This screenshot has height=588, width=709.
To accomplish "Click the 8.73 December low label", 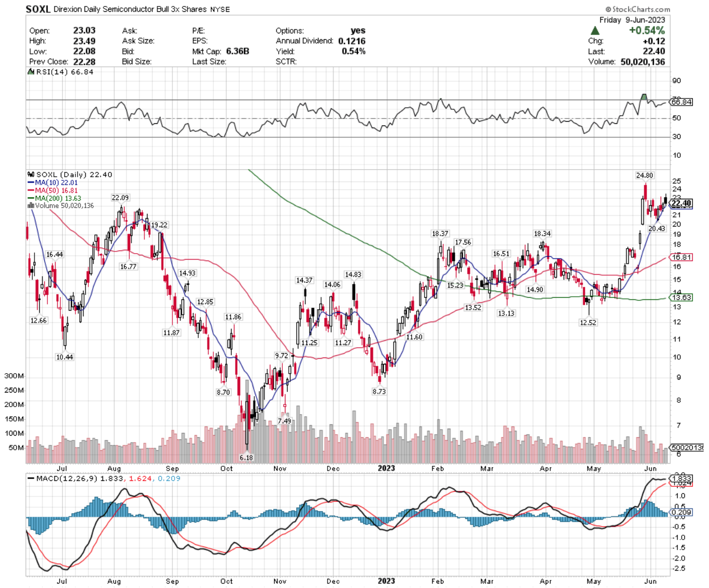I will click(379, 391).
